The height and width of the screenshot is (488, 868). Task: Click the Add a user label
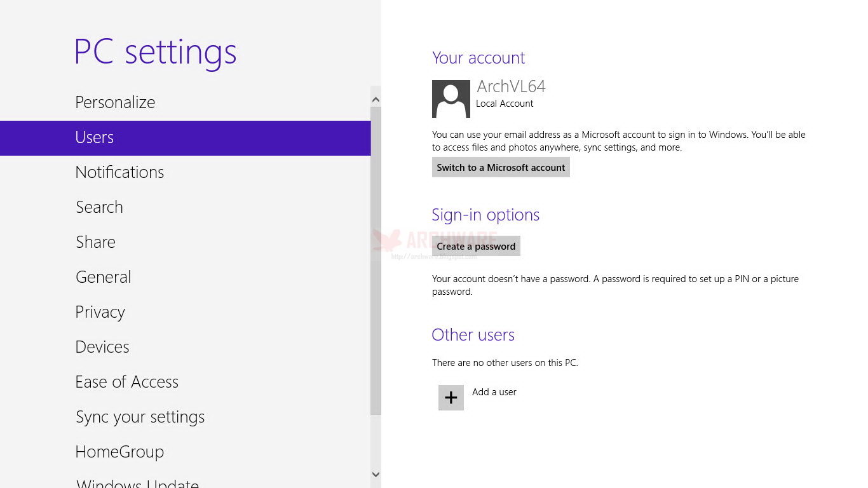tap(494, 392)
